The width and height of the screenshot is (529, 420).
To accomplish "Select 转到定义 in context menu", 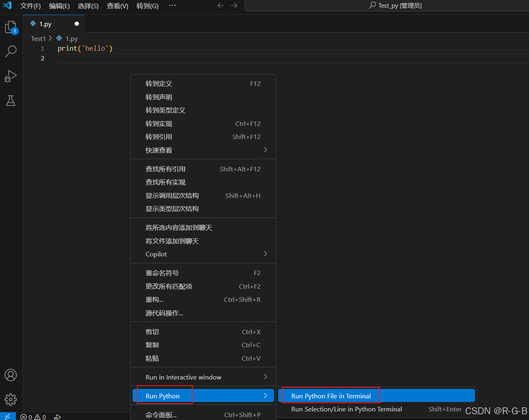I will pos(203,83).
